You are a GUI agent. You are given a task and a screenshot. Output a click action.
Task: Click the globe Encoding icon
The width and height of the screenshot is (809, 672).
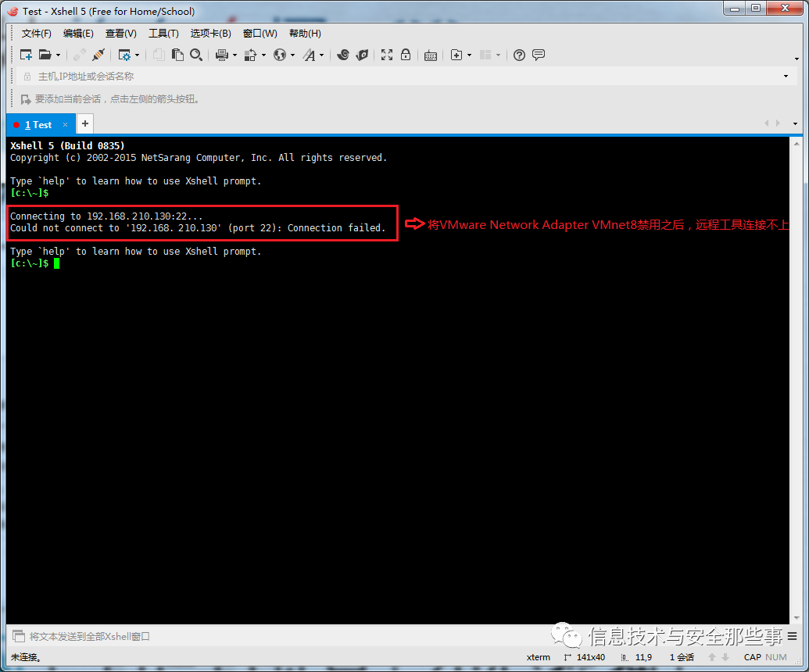pos(280,55)
